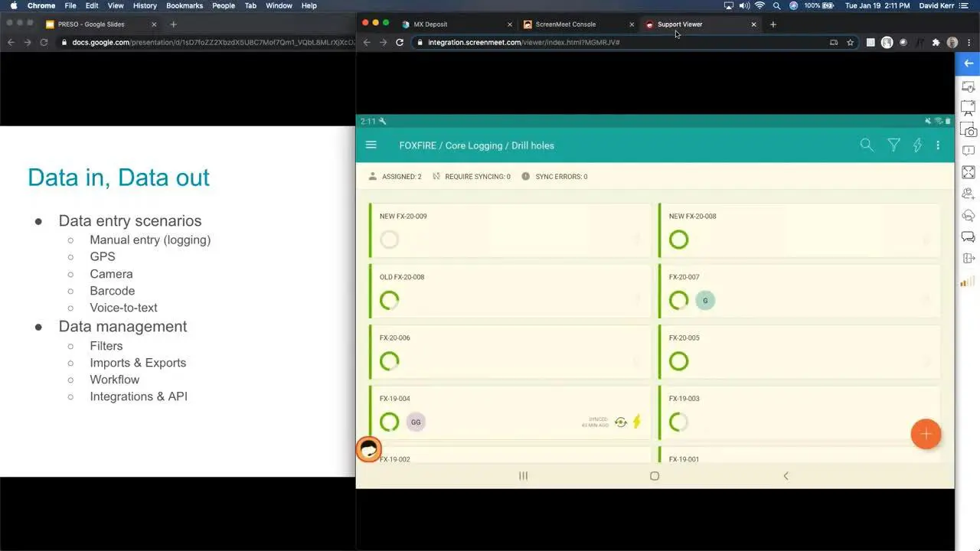This screenshot has height=551, width=980.
Task: Tap the GG avatar on FX-19-004 card
Action: pyautogui.click(x=416, y=422)
